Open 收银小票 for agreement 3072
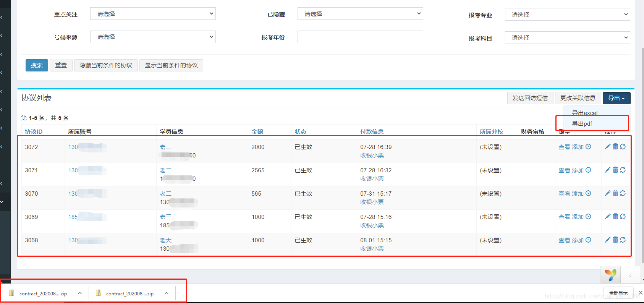The image size is (644, 303). pos(372,155)
